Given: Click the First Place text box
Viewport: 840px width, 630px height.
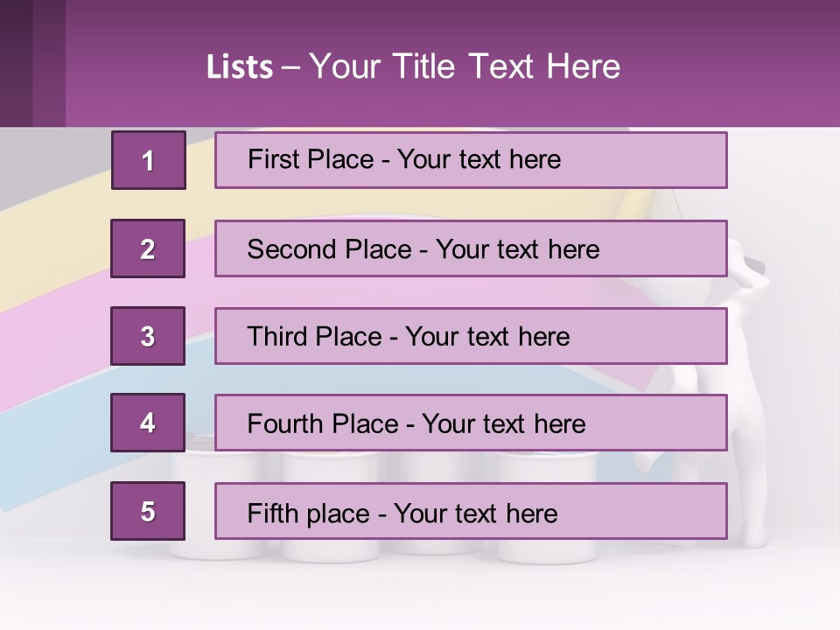Looking at the screenshot, I should (471, 160).
